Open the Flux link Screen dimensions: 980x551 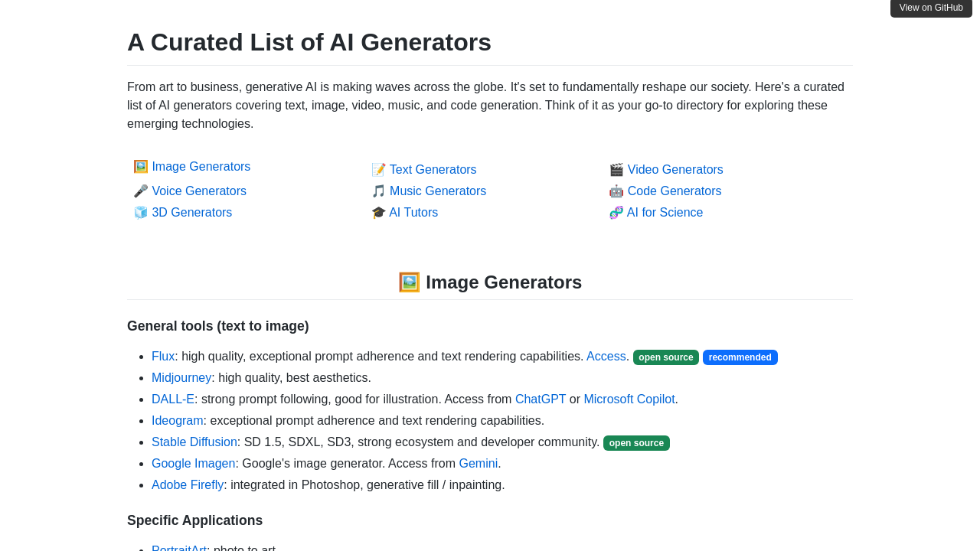[163, 357]
